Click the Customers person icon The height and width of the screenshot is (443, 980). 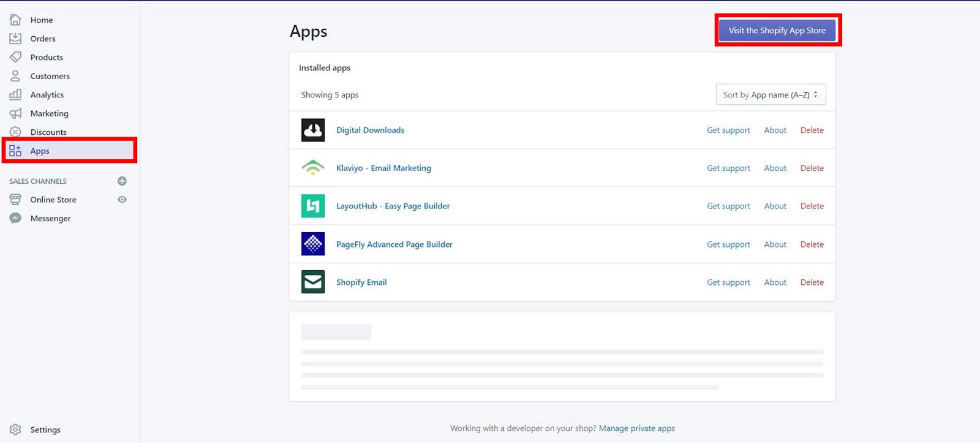coord(15,76)
